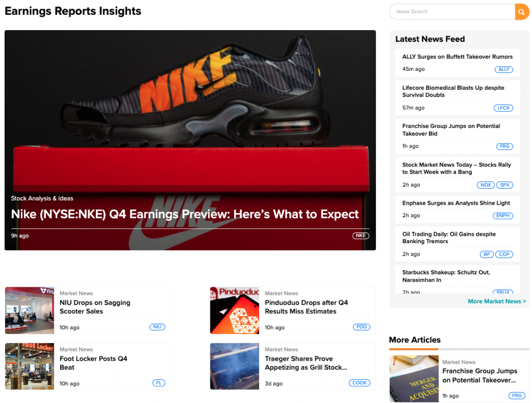Screen dimensions: 532x403
Task: Click the NDX ticker tag
Action: 486,185
